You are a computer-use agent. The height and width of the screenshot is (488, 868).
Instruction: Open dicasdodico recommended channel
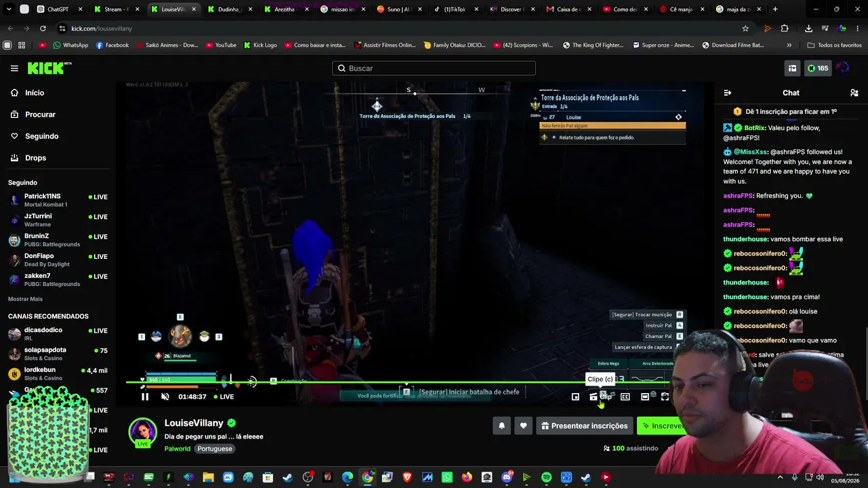coord(58,333)
